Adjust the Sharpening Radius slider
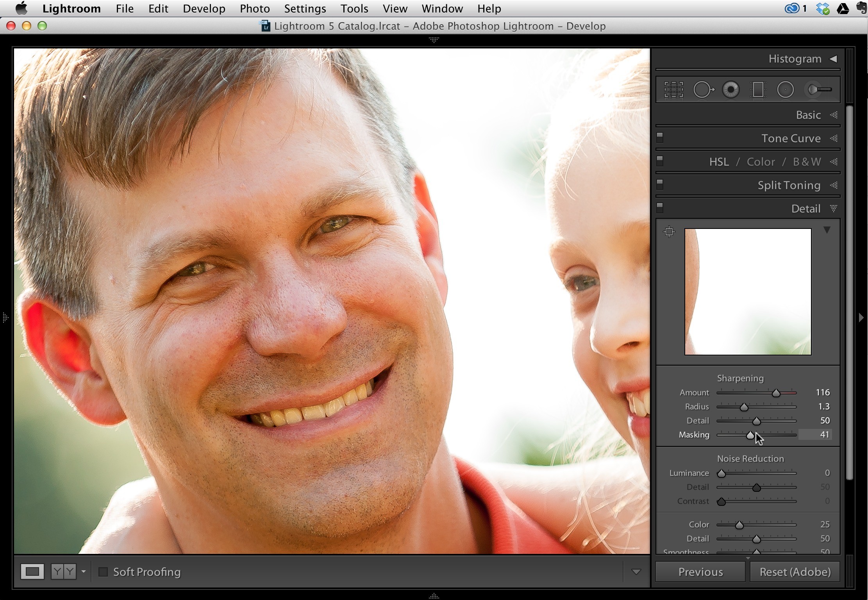The height and width of the screenshot is (600, 868). (744, 407)
